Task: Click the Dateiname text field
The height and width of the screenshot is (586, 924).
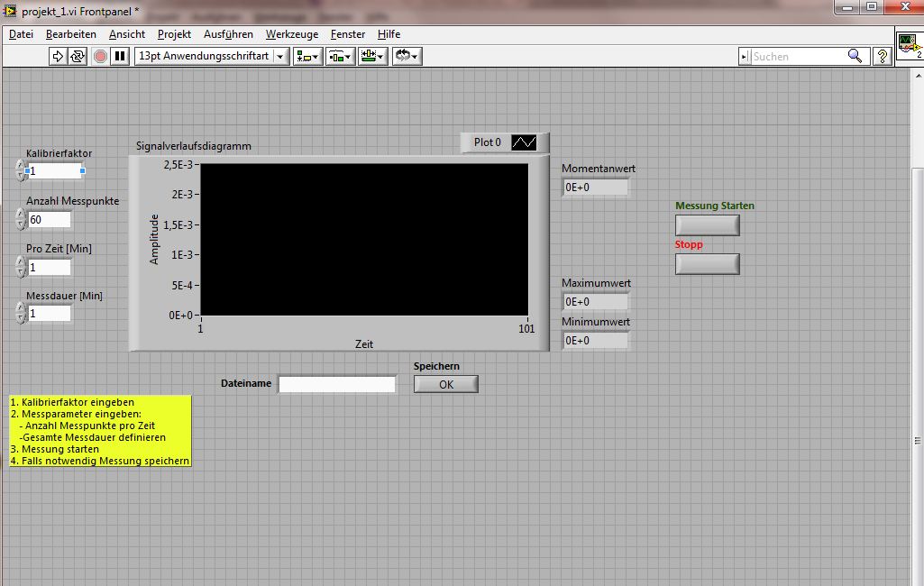Action: click(x=337, y=384)
